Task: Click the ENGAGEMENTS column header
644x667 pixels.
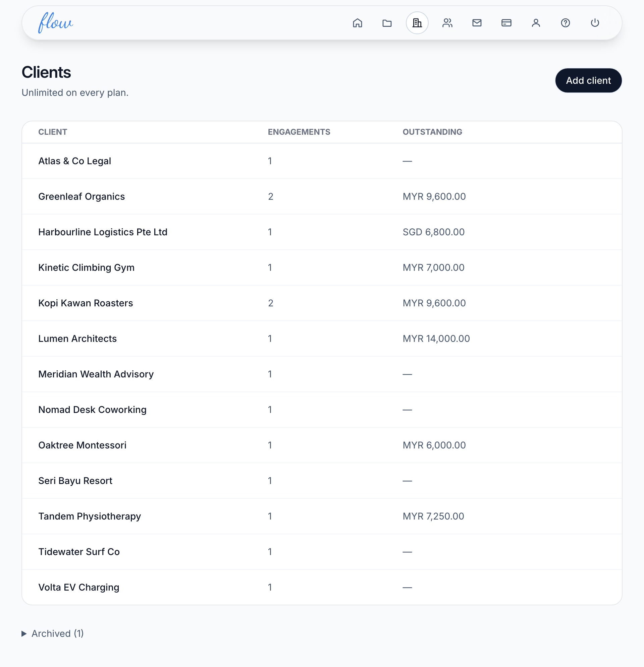Action: (x=299, y=132)
